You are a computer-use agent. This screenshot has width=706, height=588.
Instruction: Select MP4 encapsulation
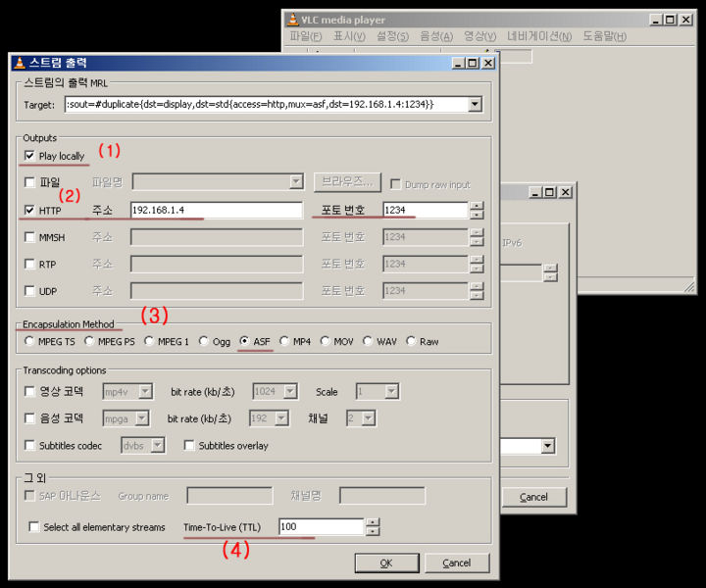tap(284, 341)
